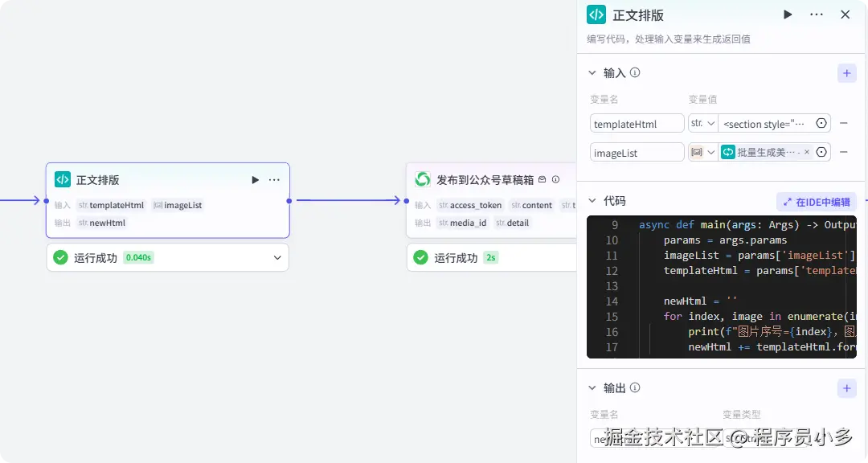This screenshot has width=868, height=463.
Task: Remove the 批量生成美 reference via its × icon
Action: (x=808, y=151)
